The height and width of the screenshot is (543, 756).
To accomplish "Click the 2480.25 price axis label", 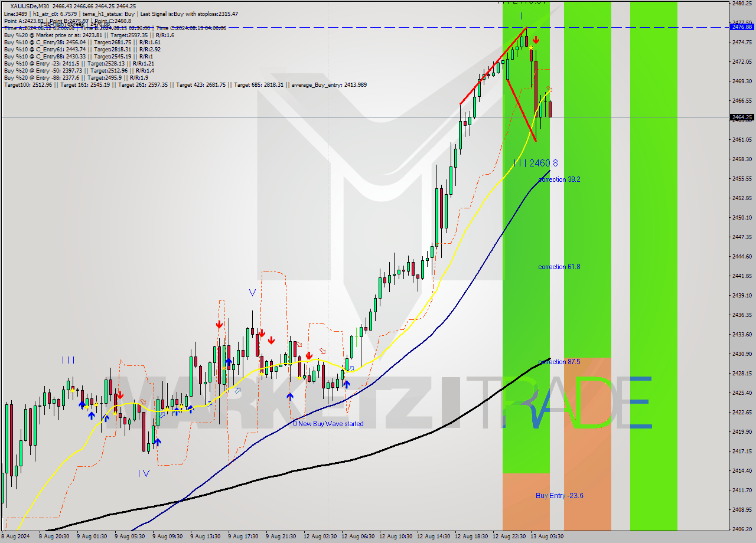I will tap(742, 4).
